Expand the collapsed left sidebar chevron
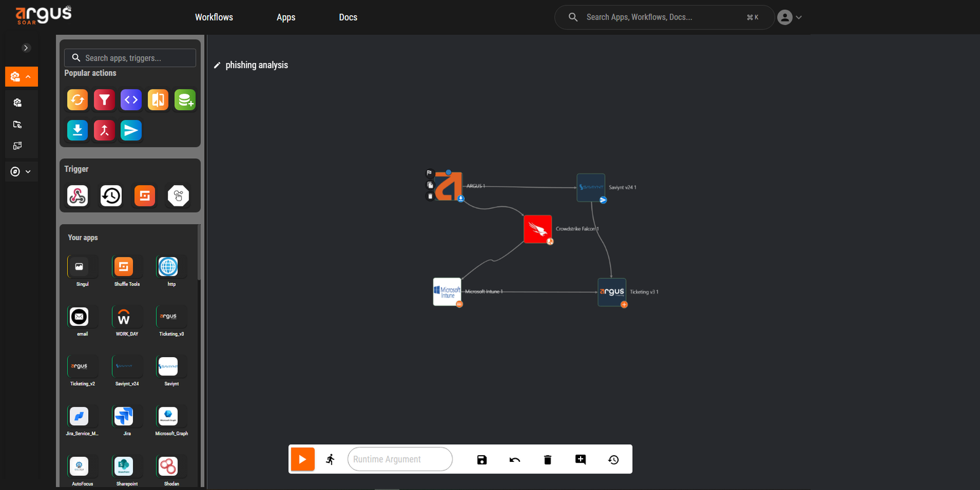 [26, 48]
